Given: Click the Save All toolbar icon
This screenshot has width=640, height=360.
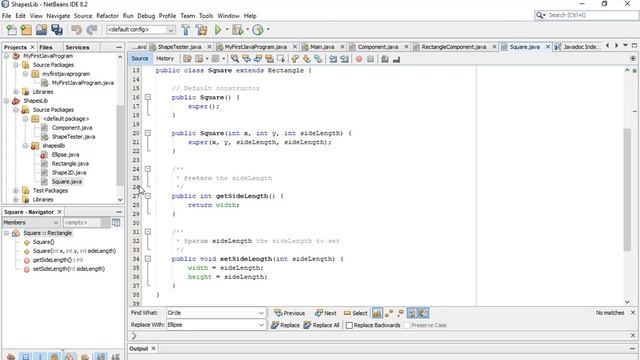Looking at the screenshot, I should tap(57, 30).
